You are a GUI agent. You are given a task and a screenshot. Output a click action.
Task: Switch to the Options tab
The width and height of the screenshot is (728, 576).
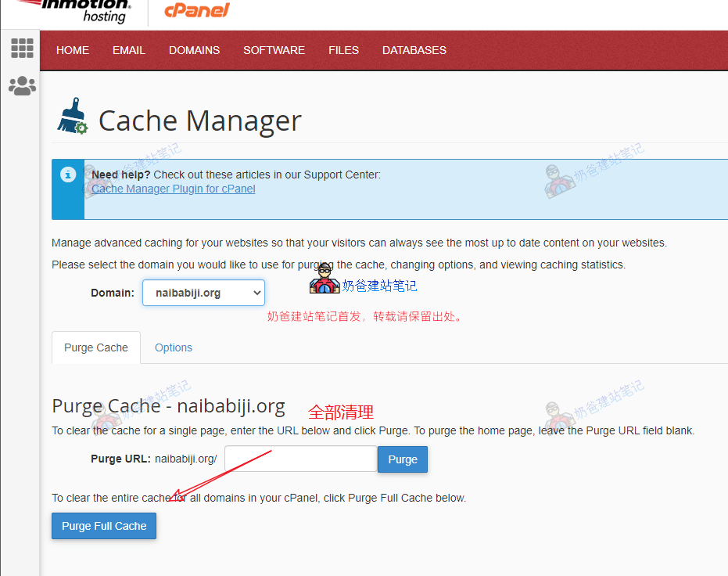coord(174,347)
